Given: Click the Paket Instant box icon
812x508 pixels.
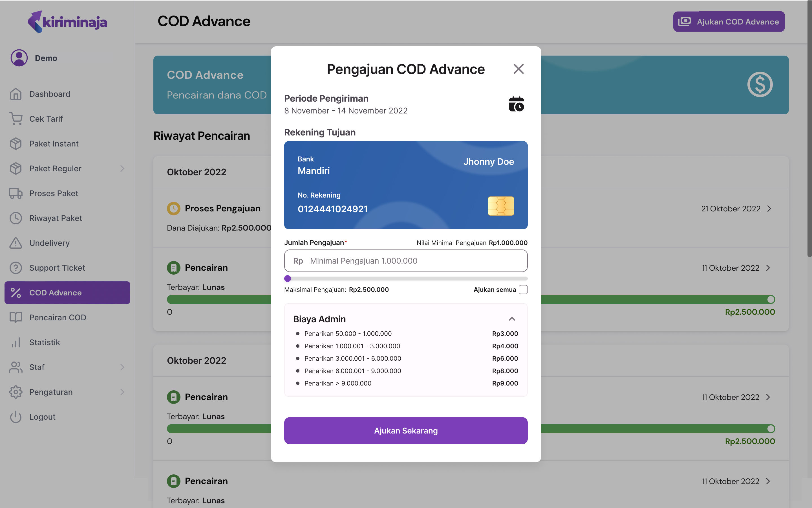Looking at the screenshot, I should (x=16, y=143).
